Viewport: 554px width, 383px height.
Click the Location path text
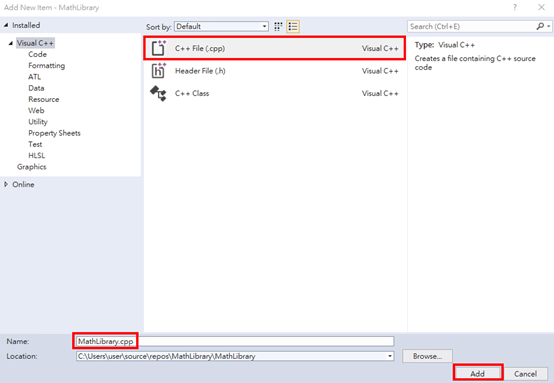click(166, 356)
